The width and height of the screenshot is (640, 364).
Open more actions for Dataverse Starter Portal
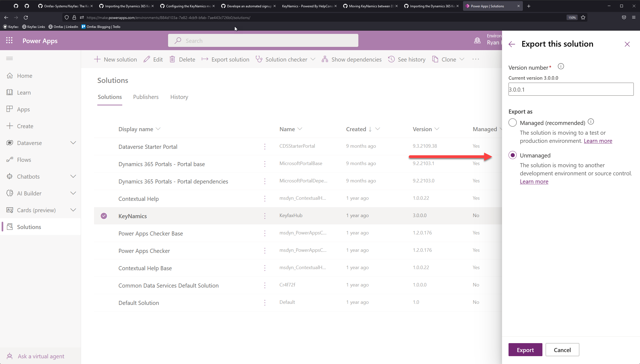[x=265, y=147]
